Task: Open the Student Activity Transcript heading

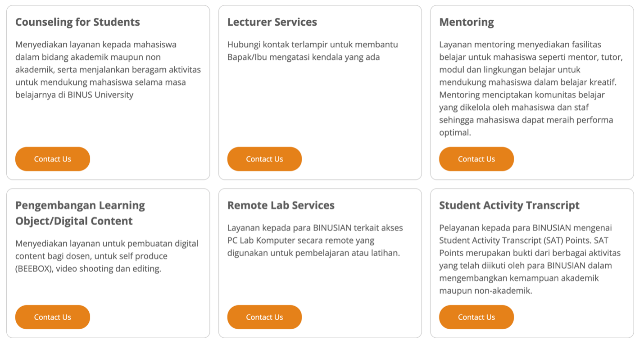Action: pyautogui.click(x=509, y=205)
